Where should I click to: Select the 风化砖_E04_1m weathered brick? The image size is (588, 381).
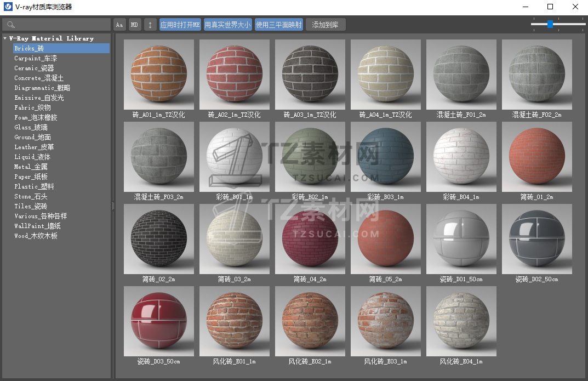[x=461, y=321]
